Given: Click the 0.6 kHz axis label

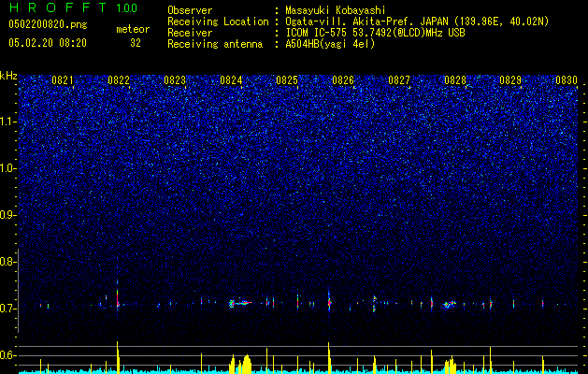Looking at the screenshot, I should coord(8,355).
